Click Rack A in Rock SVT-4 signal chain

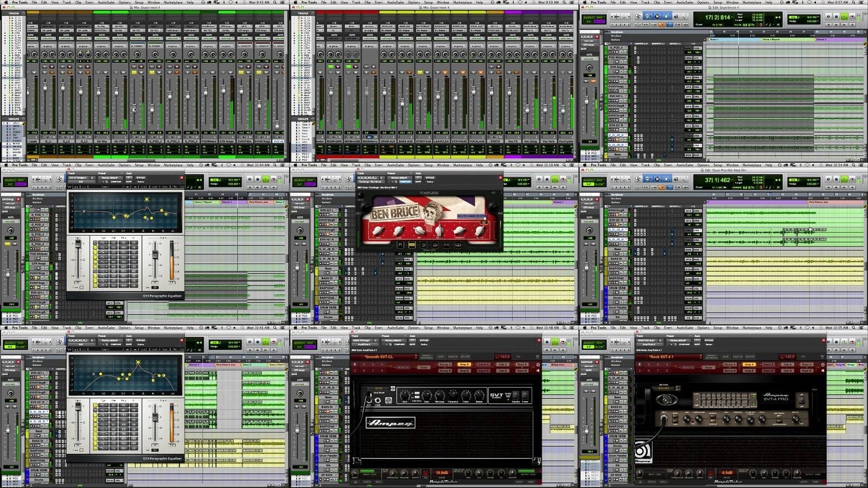pyautogui.click(x=807, y=364)
